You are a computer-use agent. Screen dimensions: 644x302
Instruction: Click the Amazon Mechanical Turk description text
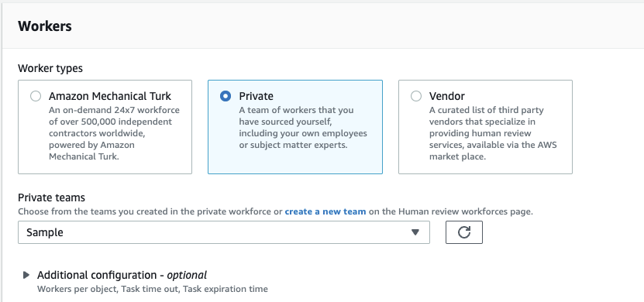click(x=114, y=133)
